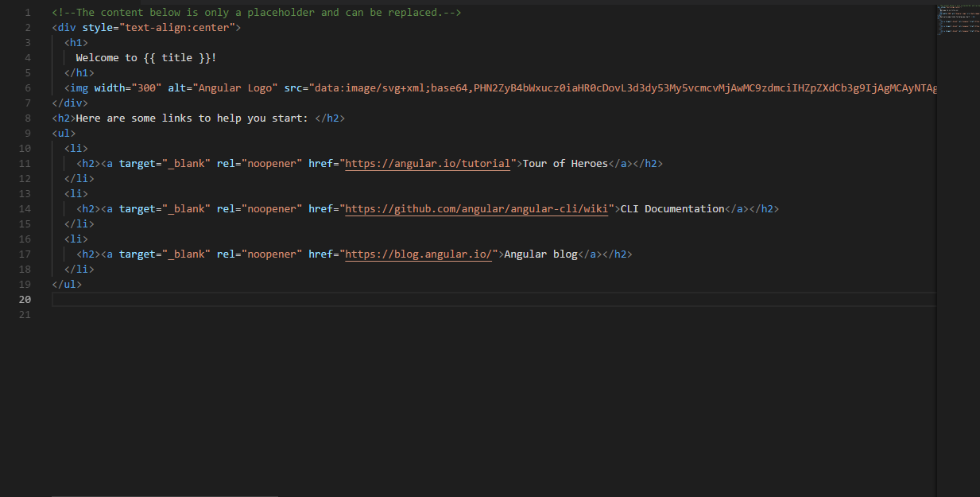Click the https://blog.angular.io/ URL
Viewport: 980px width, 497px height.
click(x=418, y=254)
